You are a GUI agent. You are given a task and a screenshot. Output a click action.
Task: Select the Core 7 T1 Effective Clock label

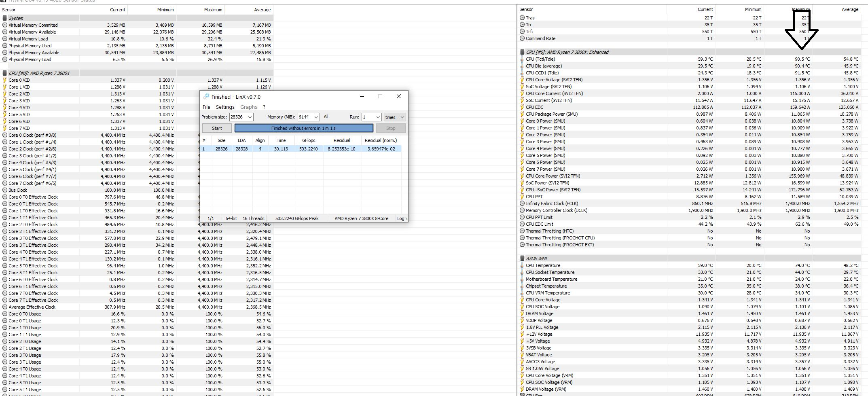click(33, 300)
